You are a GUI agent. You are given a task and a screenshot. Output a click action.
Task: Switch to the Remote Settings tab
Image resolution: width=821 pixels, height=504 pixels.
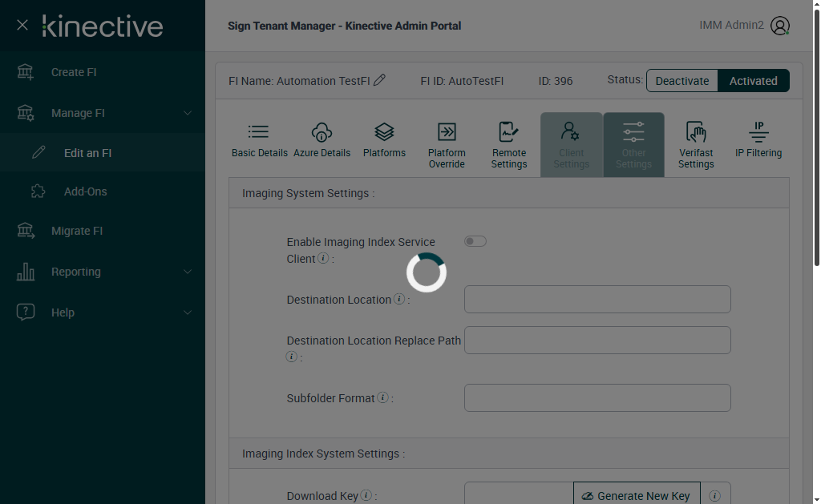[509, 146]
